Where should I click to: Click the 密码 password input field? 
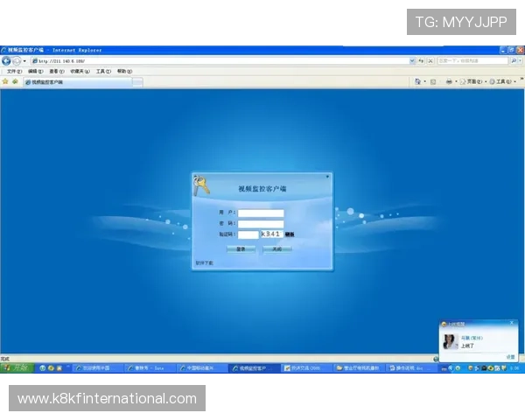(x=261, y=223)
